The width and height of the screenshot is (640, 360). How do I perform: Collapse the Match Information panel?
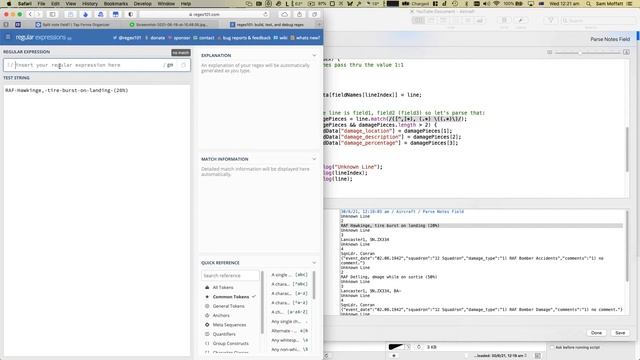(314, 159)
